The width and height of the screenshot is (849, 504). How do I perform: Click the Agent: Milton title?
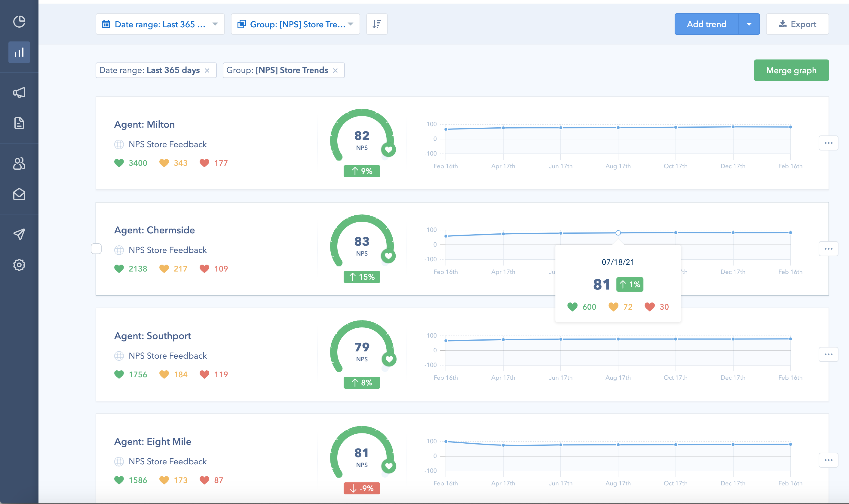point(144,124)
